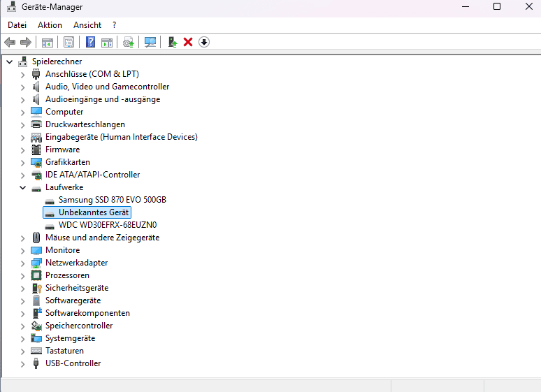Maximize the Geräte-Manager window

[x=497, y=6]
